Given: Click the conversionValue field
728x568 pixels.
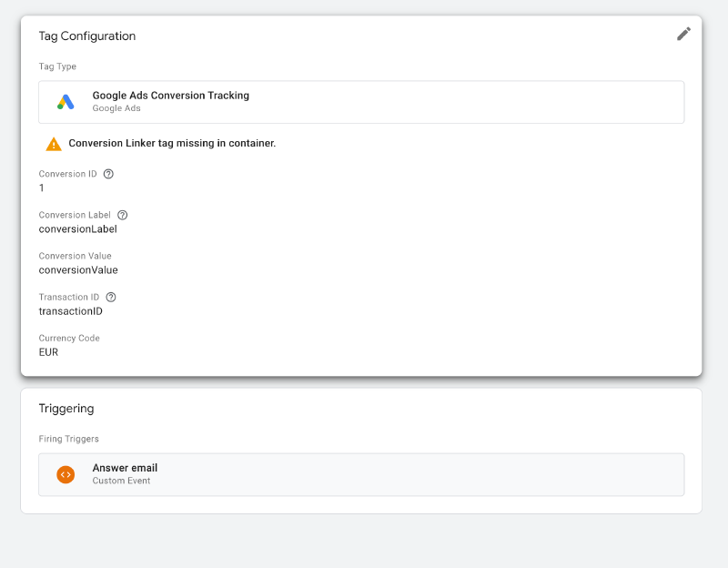Looking at the screenshot, I should pos(77,269).
